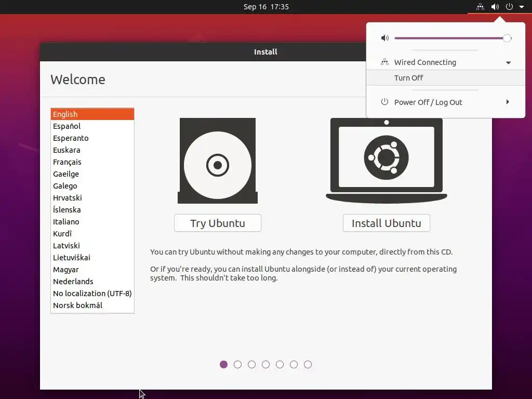Select Hrvatski in the language list
This screenshot has width=532, height=399.
pyautogui.click(x=92, y=198)
